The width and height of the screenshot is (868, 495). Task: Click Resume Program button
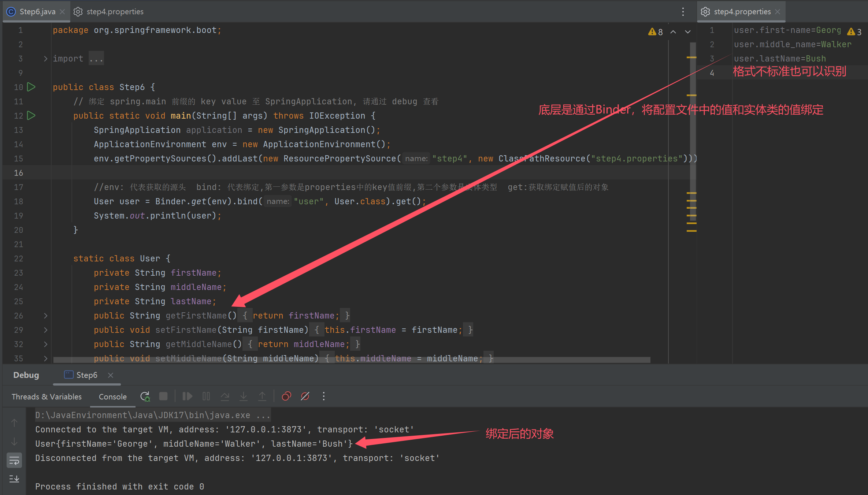[x=187, y=397]
